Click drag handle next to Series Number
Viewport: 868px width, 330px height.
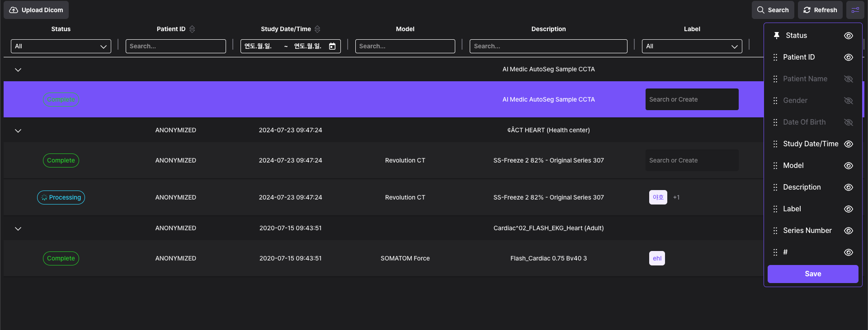coord(775,231)
